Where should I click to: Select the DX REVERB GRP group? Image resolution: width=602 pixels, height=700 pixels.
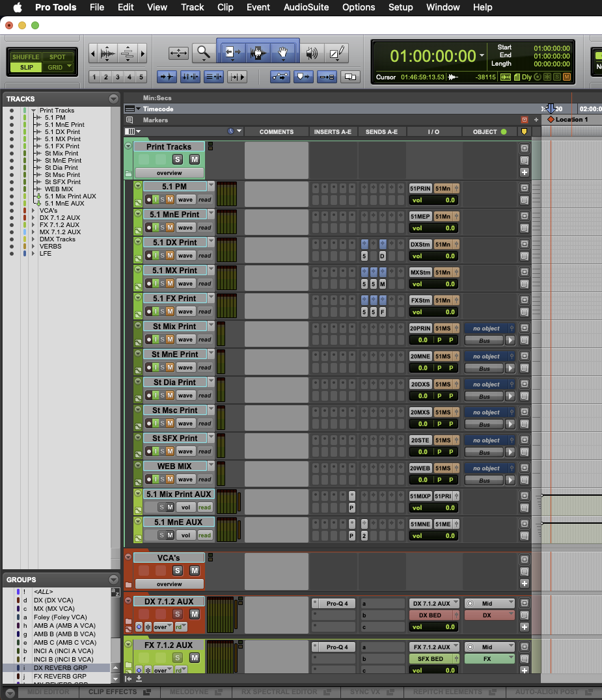click(61, 668)
